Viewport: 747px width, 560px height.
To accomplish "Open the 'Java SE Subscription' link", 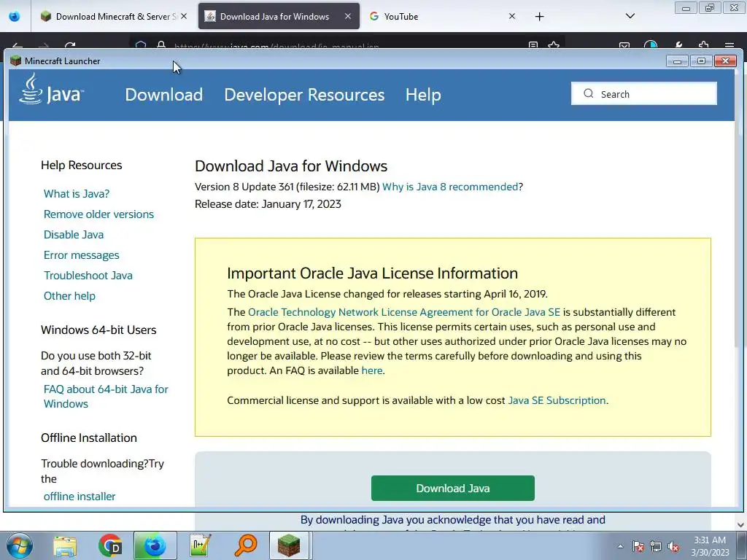I will click(557, 400).
